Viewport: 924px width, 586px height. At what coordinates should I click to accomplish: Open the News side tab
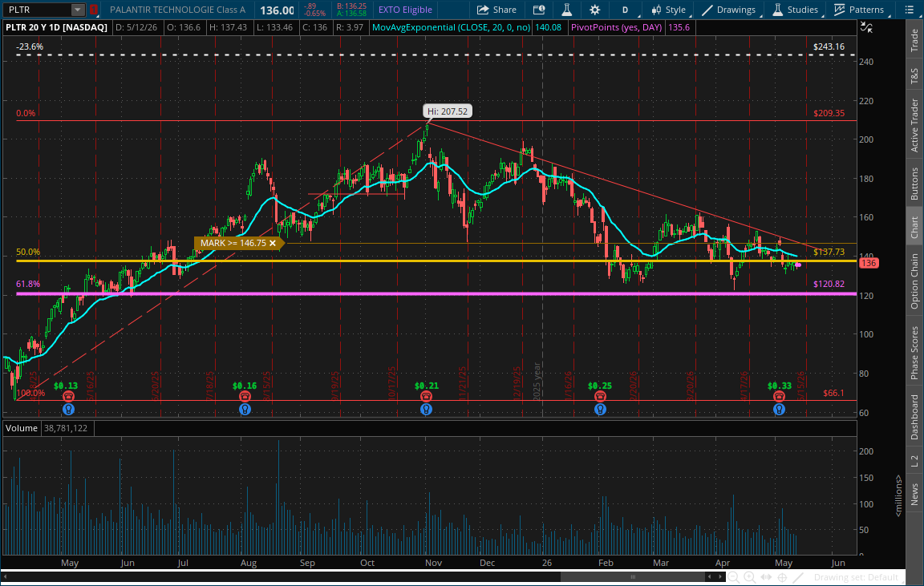[914, 494]
